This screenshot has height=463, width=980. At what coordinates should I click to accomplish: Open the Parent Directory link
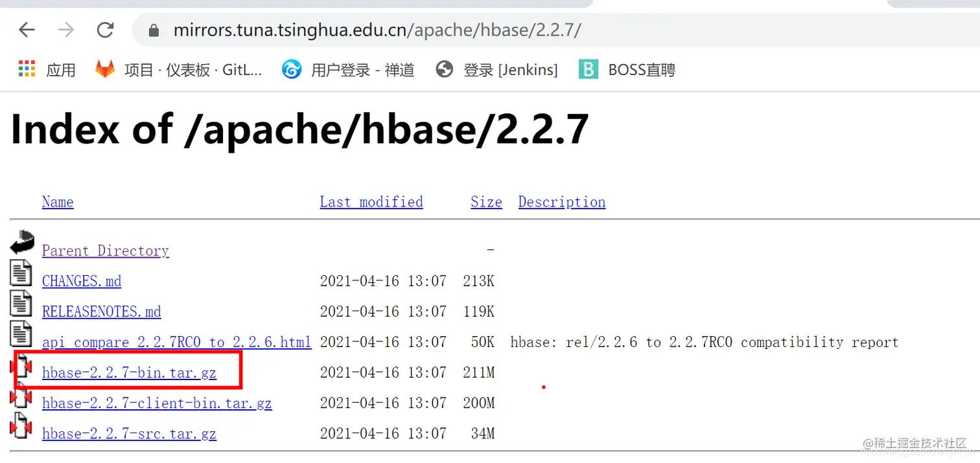pyautogui.click(x=106, y=251)
